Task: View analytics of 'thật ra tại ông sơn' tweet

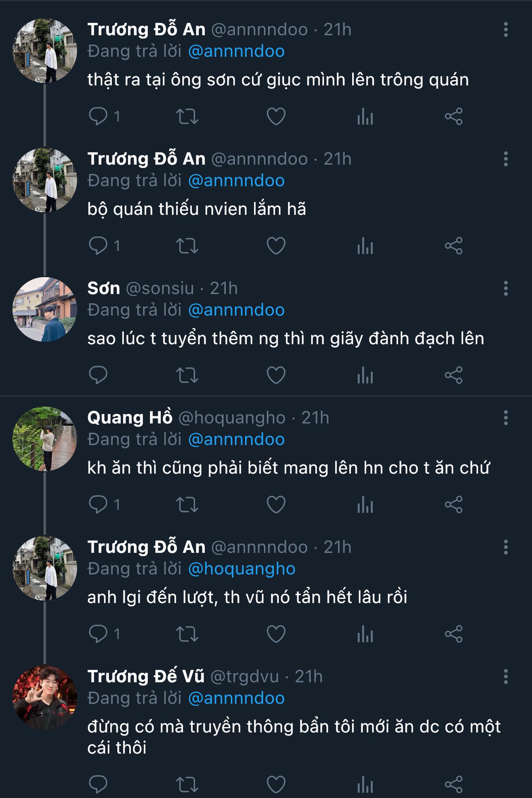Action: pos(365,116)
